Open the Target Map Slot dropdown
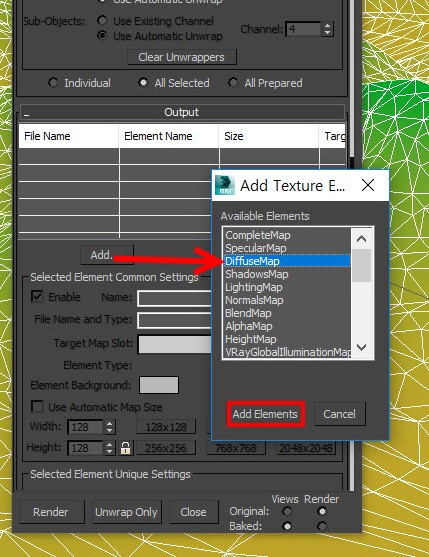Viewport: 429px width, 557px height. [175, 344]
